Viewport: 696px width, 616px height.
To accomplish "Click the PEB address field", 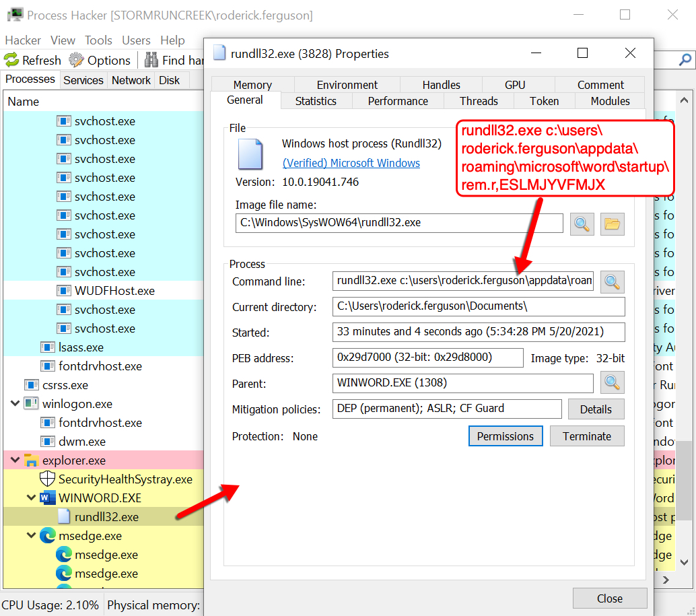I will point(428,357).
